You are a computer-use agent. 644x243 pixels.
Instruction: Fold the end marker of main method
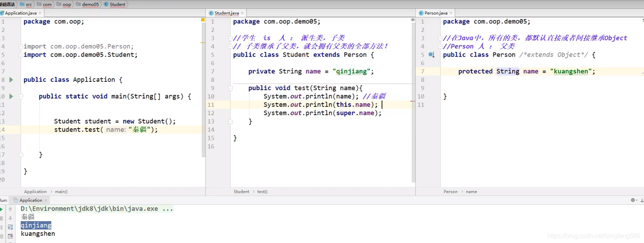pos(21,155)
